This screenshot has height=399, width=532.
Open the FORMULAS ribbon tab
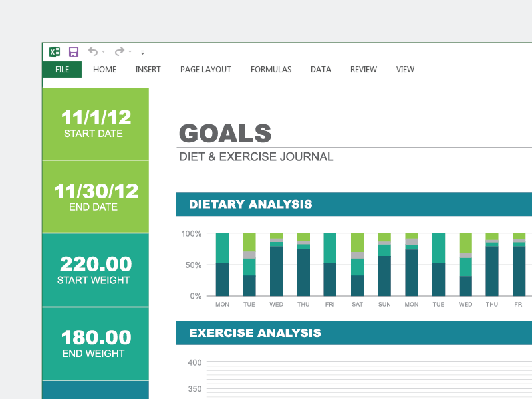(x=271, y=70)
